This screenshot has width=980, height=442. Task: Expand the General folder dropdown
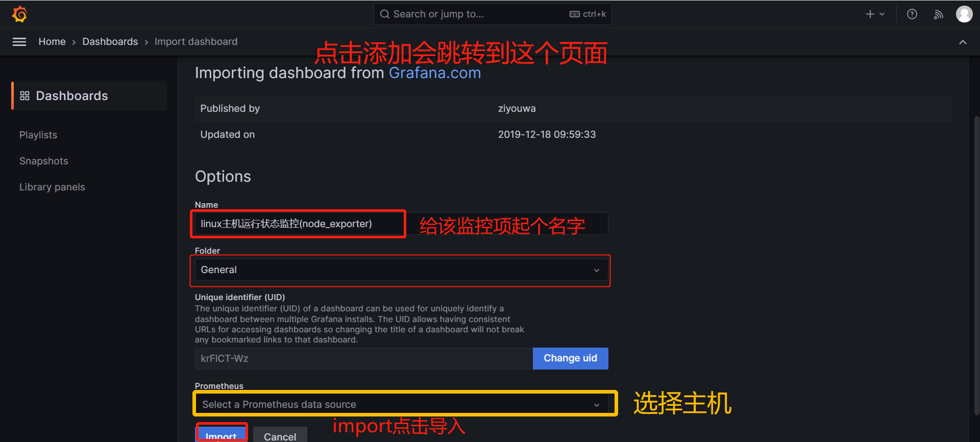tap(401, 270)
